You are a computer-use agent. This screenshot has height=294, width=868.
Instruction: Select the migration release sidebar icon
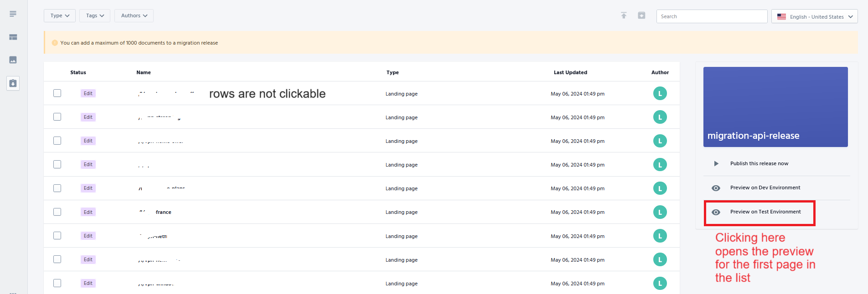pyautogui.click(x=13, y=83)
